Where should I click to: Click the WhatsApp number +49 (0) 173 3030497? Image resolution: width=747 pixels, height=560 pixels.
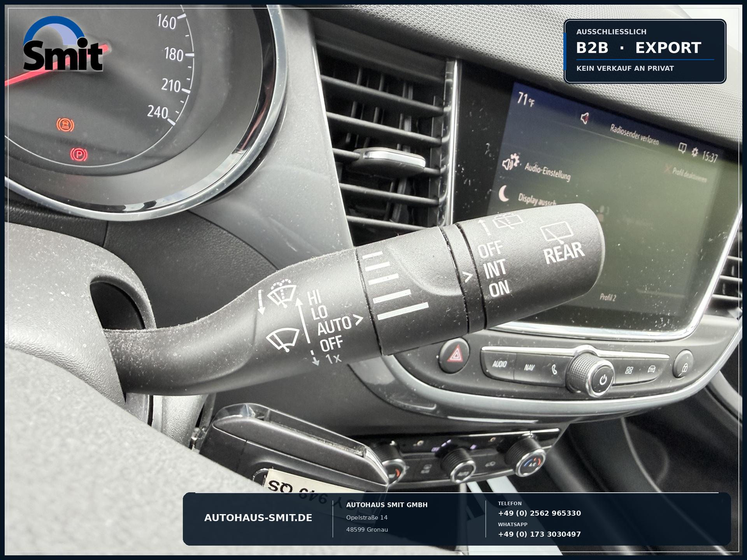pyautogui.click(x=539, y=534)
